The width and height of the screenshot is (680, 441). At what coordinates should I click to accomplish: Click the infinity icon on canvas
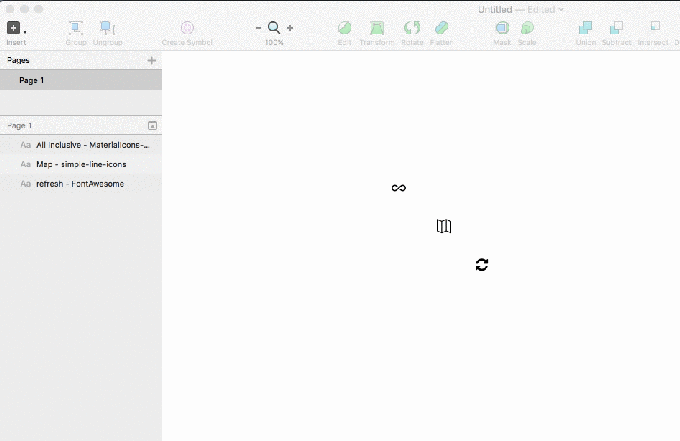click(399, 188)
